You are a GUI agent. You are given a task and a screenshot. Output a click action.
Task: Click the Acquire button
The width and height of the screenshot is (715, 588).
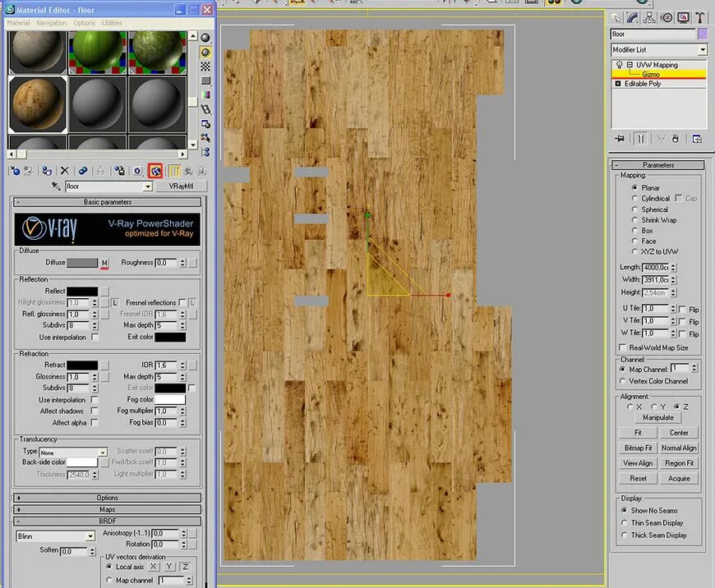tap(679, 478)
